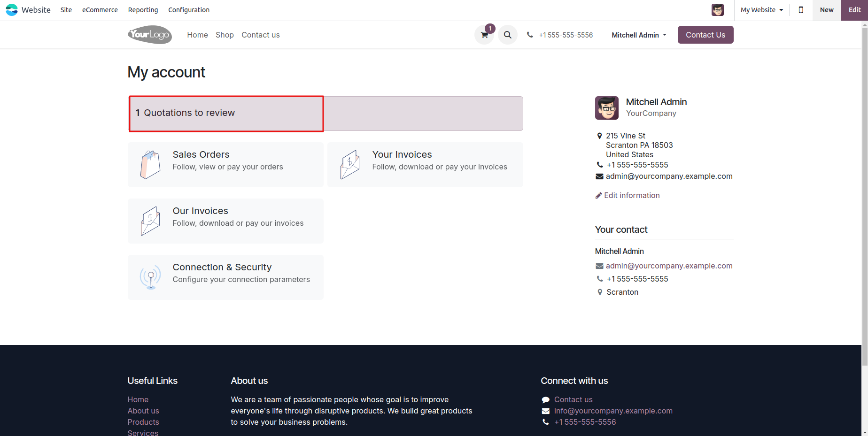The width and height of the screenshot is (868, 436).
Task: Open the Sales Orders shopping bag card
Action: tap(225, 165)
